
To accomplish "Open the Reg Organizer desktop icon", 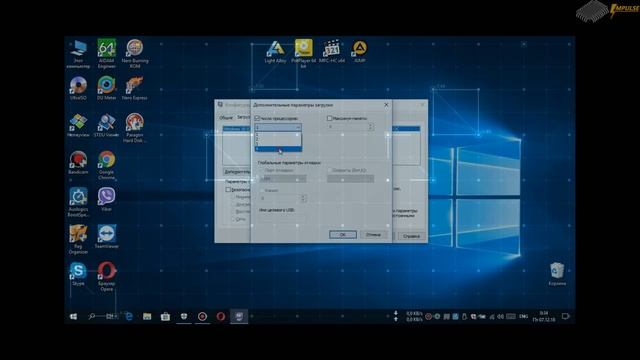I will (78, 239).
